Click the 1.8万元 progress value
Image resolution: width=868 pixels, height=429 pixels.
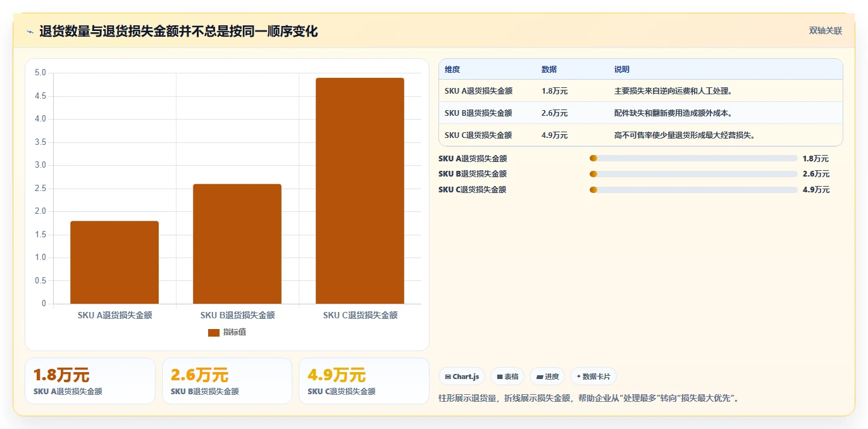tap(815, 159)
